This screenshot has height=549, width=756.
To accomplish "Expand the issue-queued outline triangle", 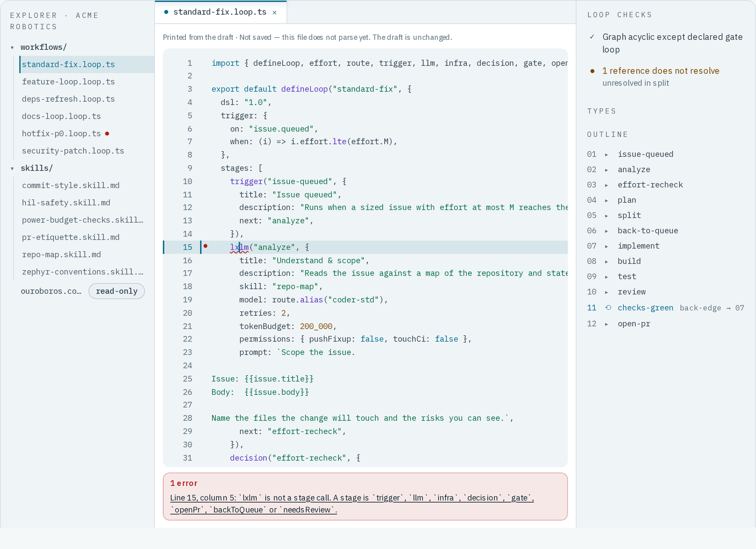I will pyautogui.click(x=606, y=154).
